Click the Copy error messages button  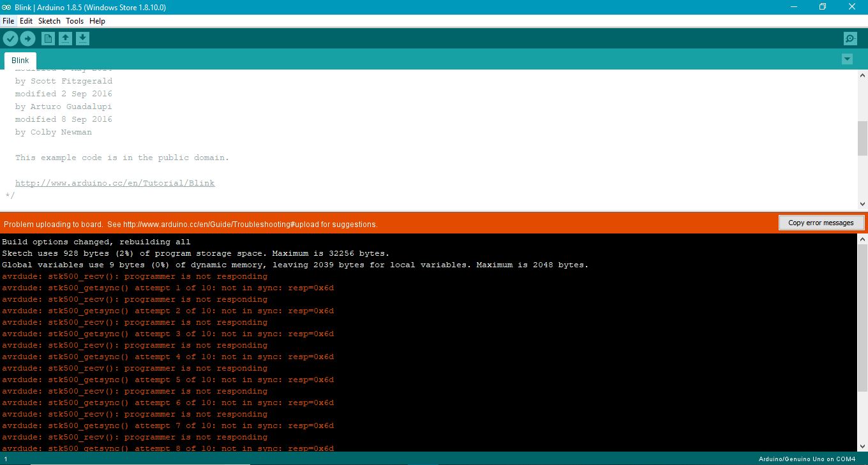[x=821, y=222]
